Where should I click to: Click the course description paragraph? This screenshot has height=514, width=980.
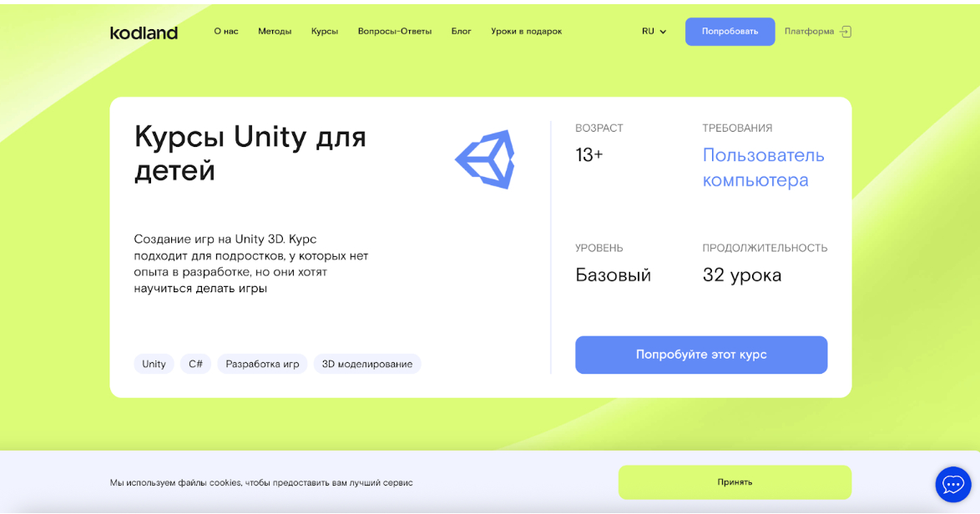(251, 264)
